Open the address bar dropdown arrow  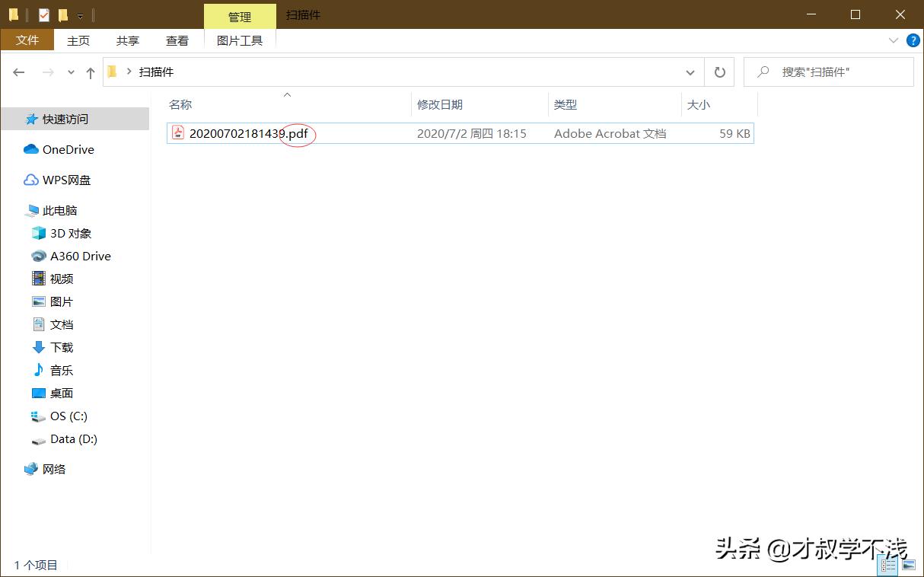point(690,72)
